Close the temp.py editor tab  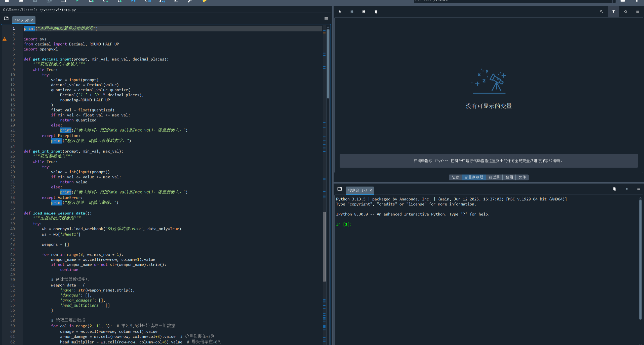click(x=32, y=20)
